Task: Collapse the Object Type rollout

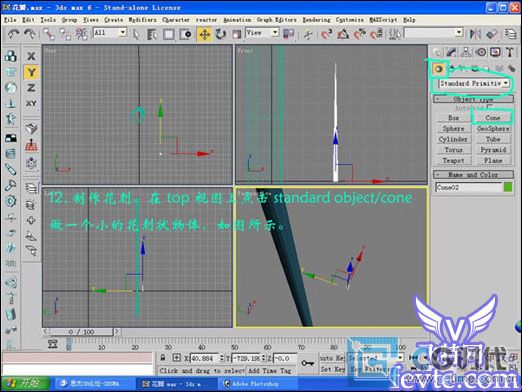Action: [x=473, y=99]
